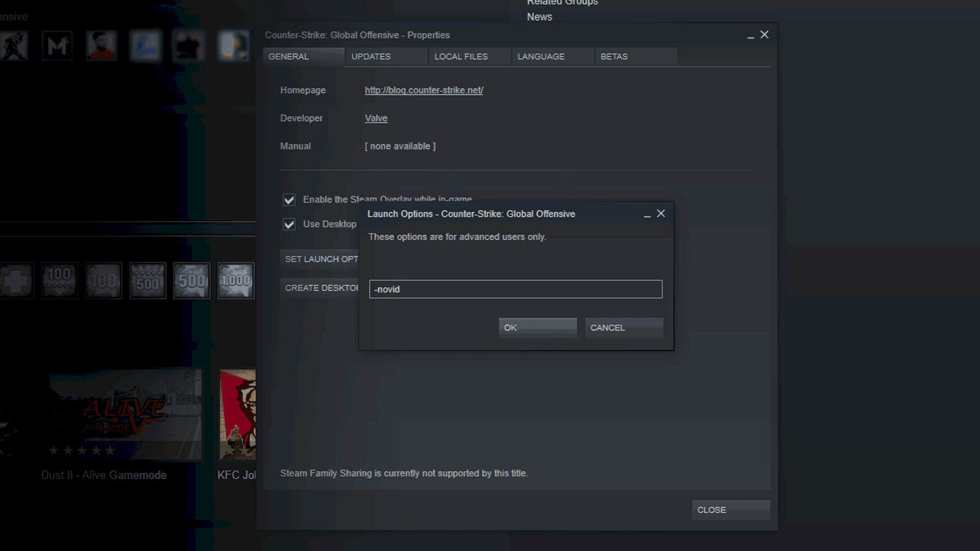This screenshot has width=980, height=551.
Task: Enable Steam Overlay while in-game checkbox
Action: [289, 199]
